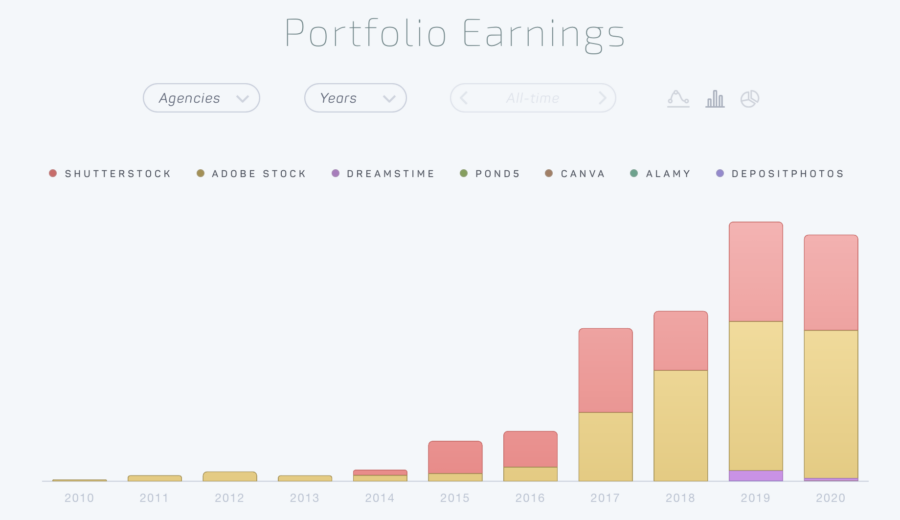Select the bar chart view icon
Viewport: 900px width, 520px height.
click(715, 99)
